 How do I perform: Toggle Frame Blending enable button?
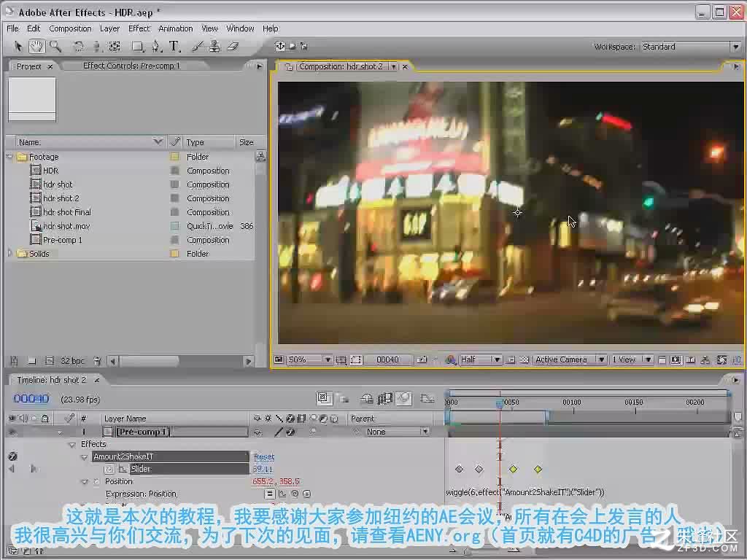(x=384, y=399)
